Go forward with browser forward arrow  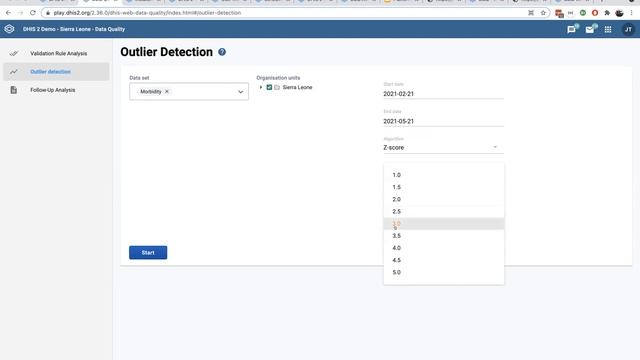21,13
